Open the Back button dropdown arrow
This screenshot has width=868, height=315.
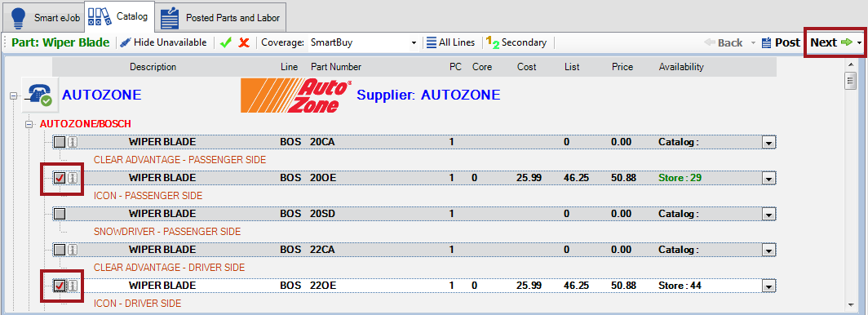[753, 42]
